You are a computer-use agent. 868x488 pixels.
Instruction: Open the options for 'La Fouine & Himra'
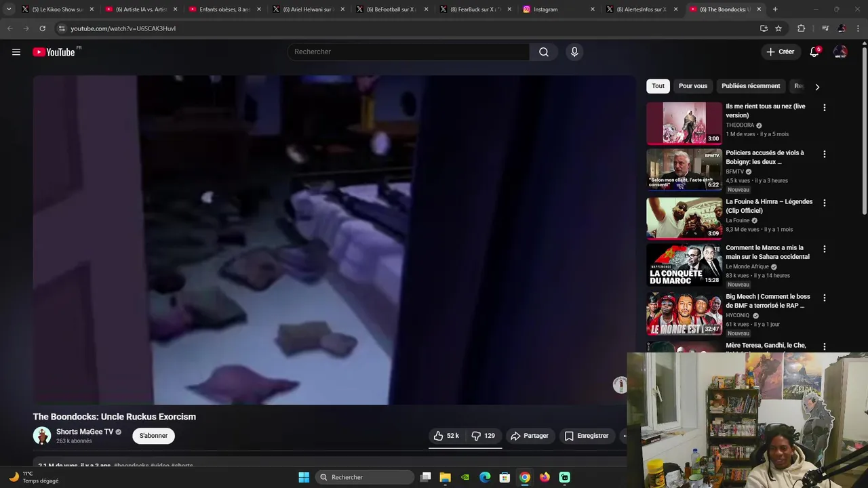click(825, 203)
